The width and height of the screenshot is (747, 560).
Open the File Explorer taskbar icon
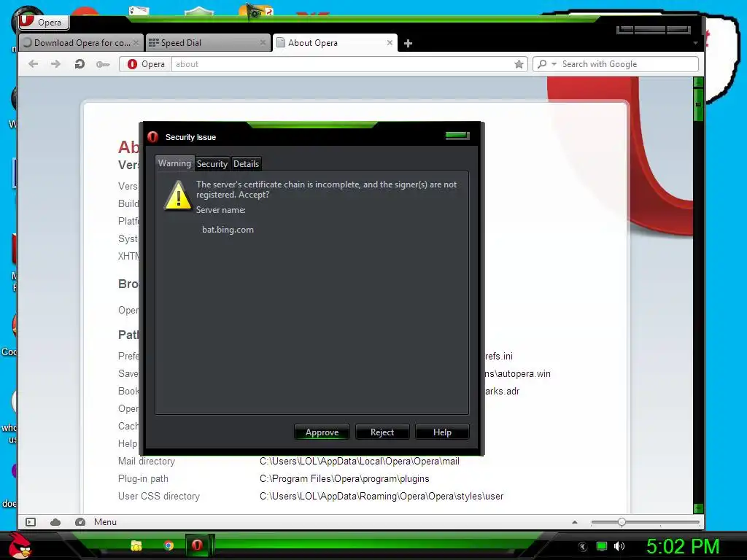[x=136, y=545]
